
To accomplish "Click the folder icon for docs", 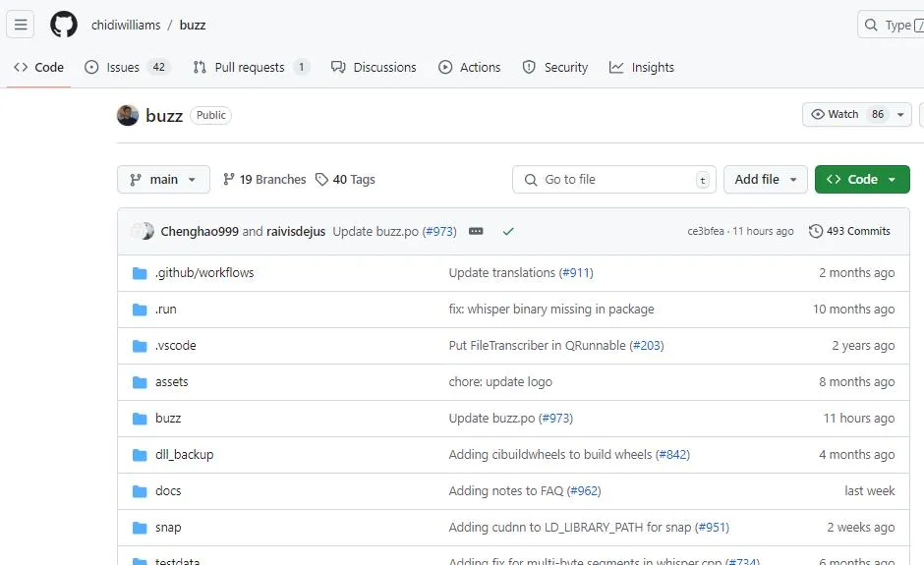I will 140,491.
